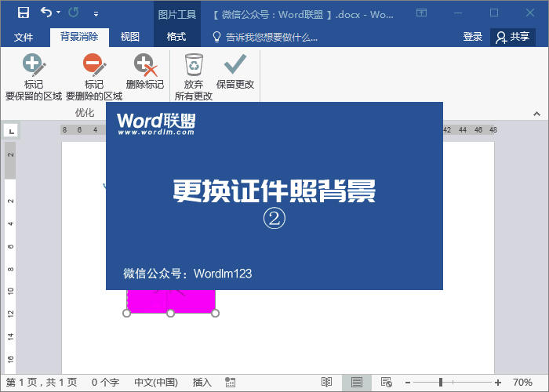The image size is (549, 392).
Task: Click the magenta picture in the document
Action: 171,301
